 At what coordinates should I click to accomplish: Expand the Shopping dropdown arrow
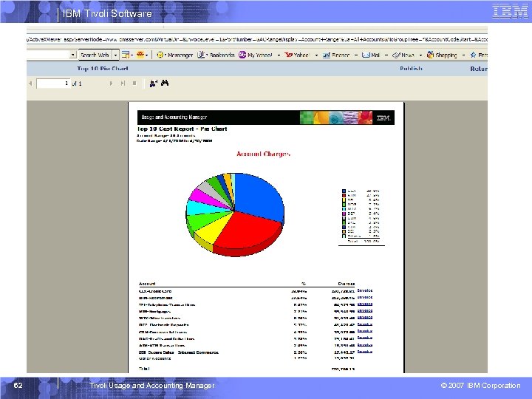tap(463, 55)
